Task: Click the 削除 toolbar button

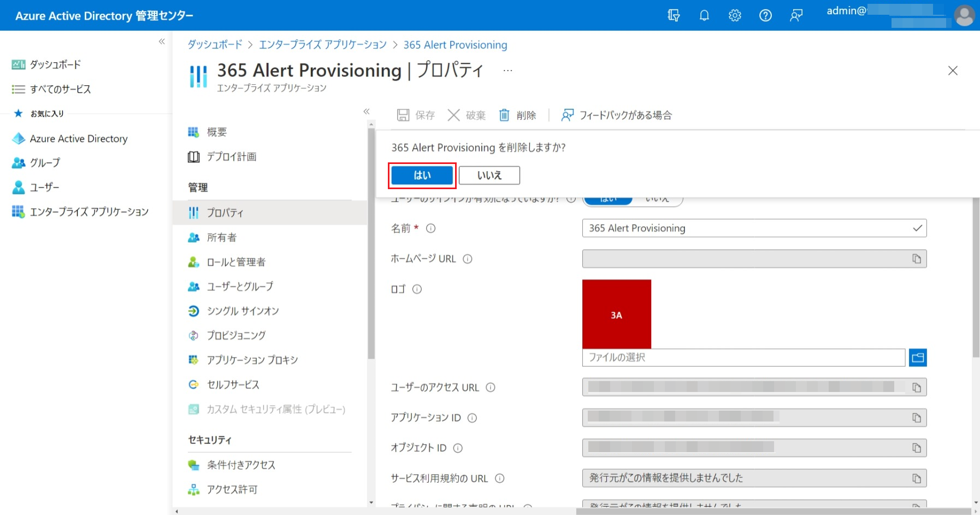Action: [x=517, y=115]
